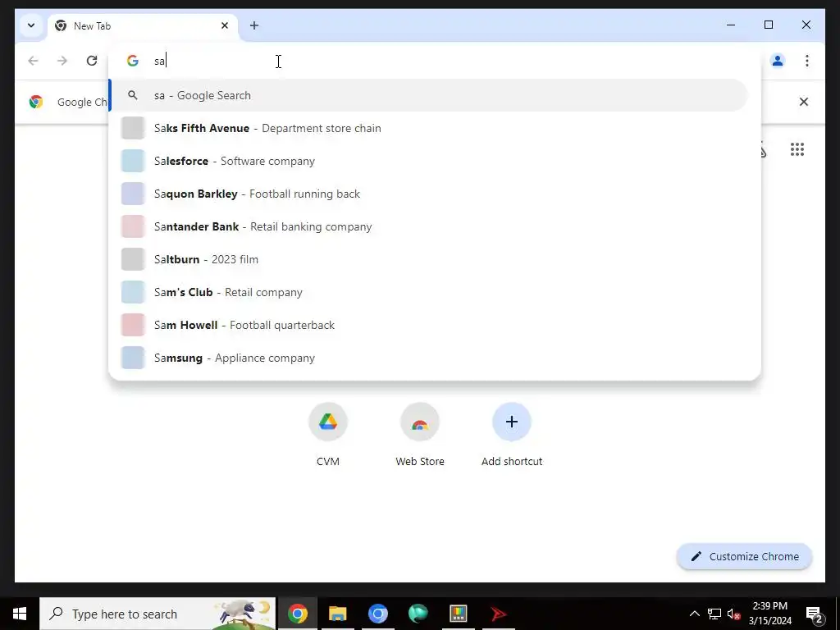Click the Chrome logo in info bar

coord(36,102)
